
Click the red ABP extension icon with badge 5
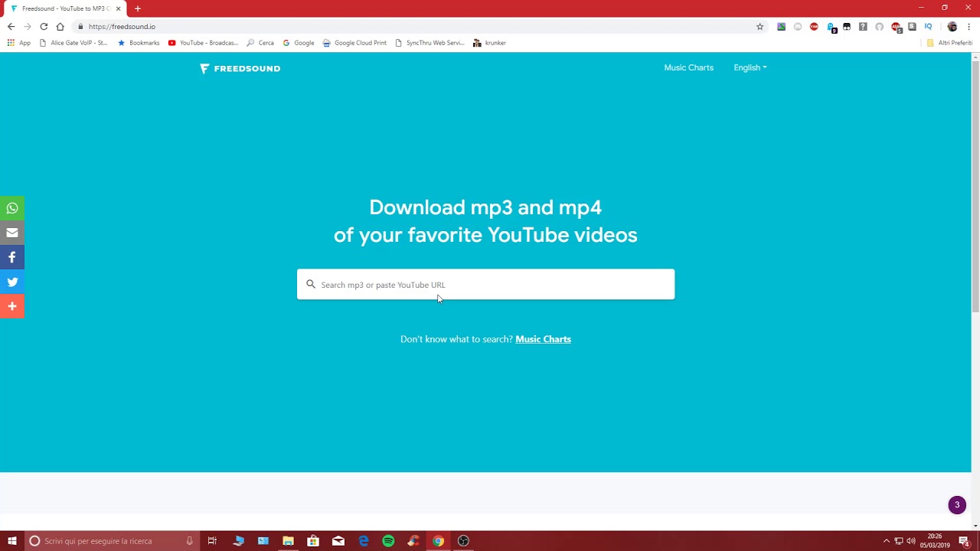[897, 27]
